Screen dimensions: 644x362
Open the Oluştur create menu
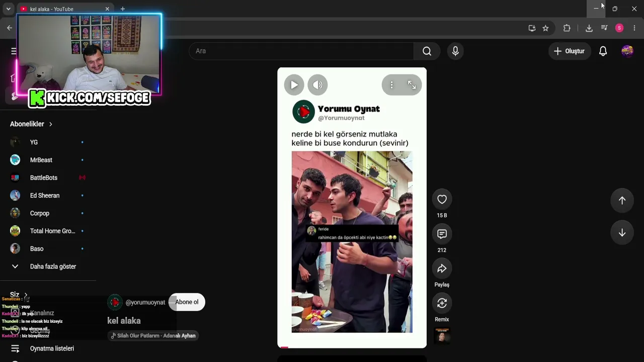pyautogui.click(x=570, y=51)
